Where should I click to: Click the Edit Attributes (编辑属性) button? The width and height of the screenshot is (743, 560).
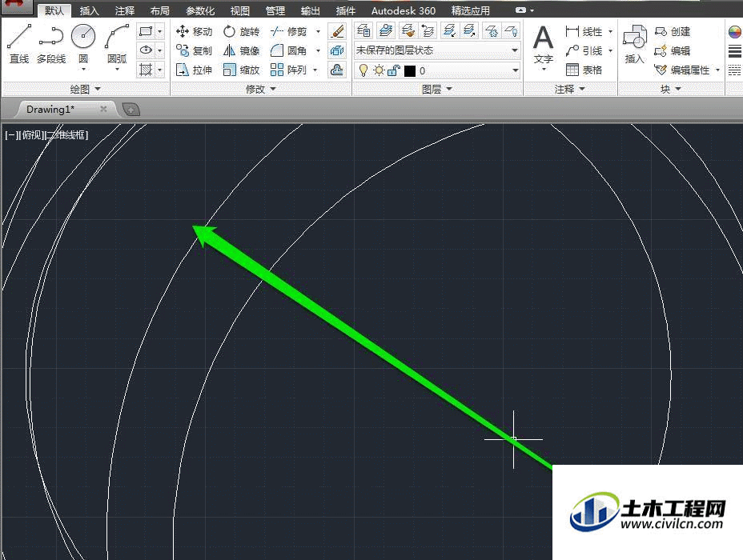682,70
